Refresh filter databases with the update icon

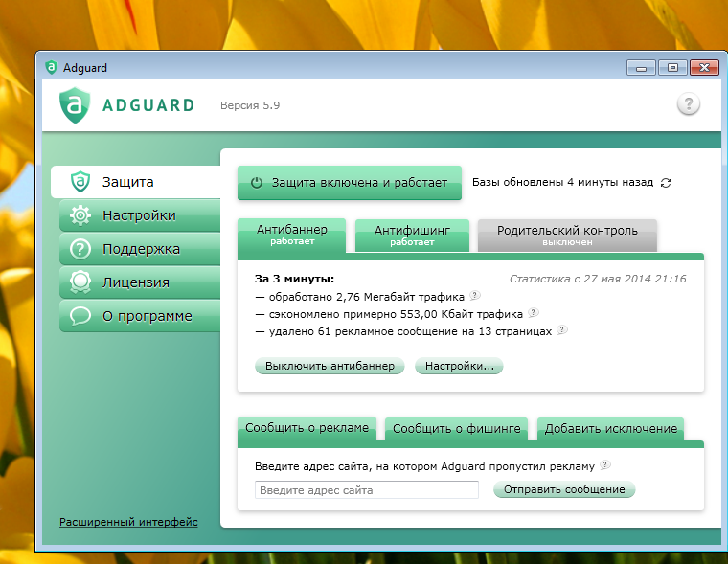(666, 183)
